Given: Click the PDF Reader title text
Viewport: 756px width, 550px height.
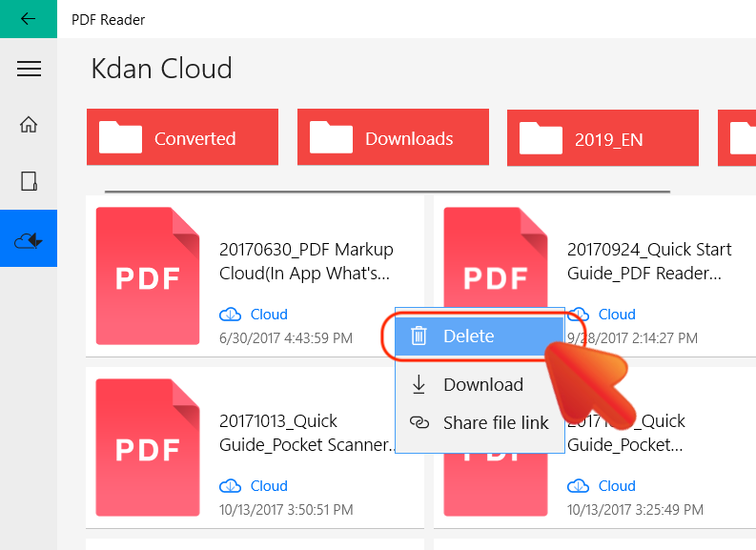Looking at the screenshot, I should point(108,20).
